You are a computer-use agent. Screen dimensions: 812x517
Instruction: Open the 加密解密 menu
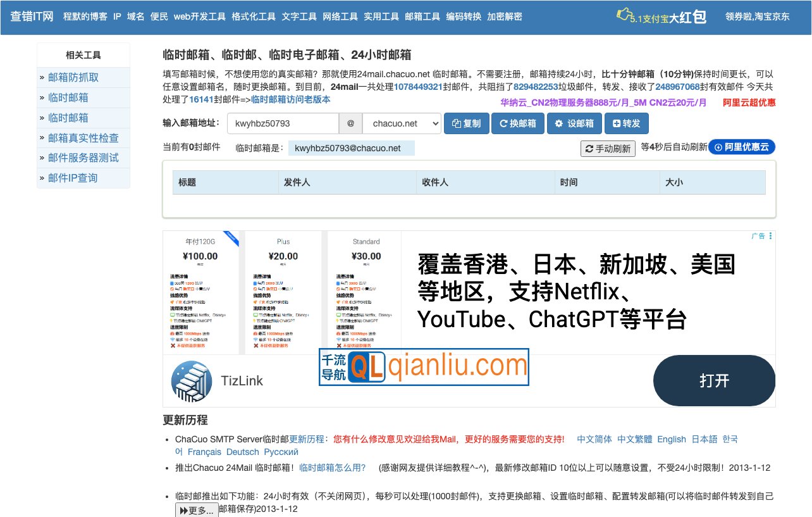click(505, 17)
